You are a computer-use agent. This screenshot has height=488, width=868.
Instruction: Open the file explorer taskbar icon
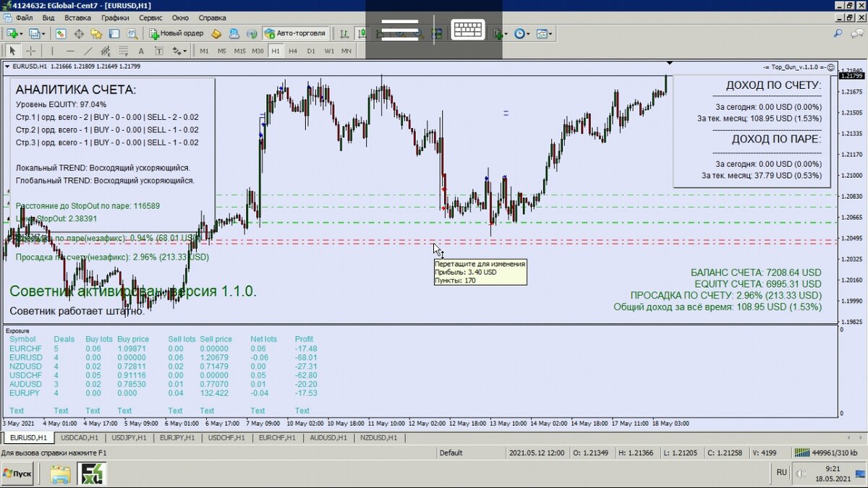[x=61, y=474]
